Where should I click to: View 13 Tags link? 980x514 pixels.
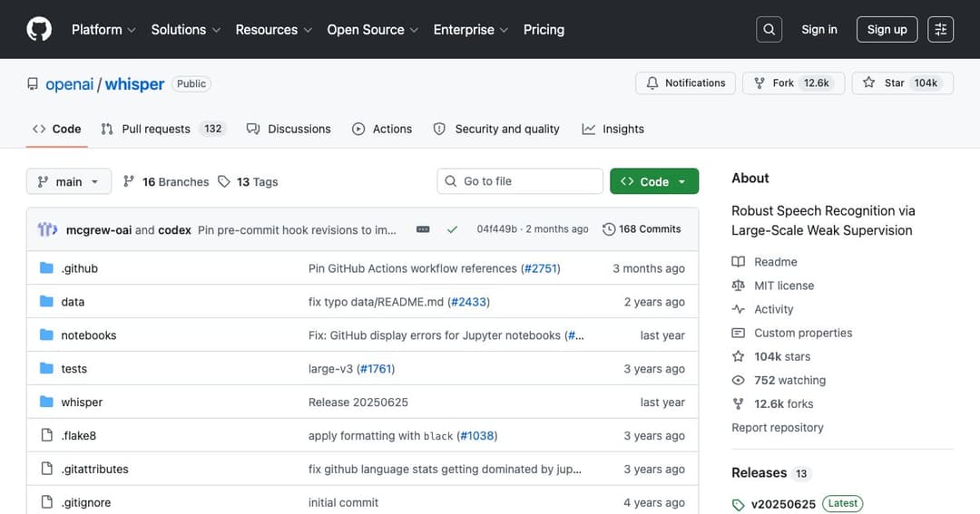coord(248,181)
